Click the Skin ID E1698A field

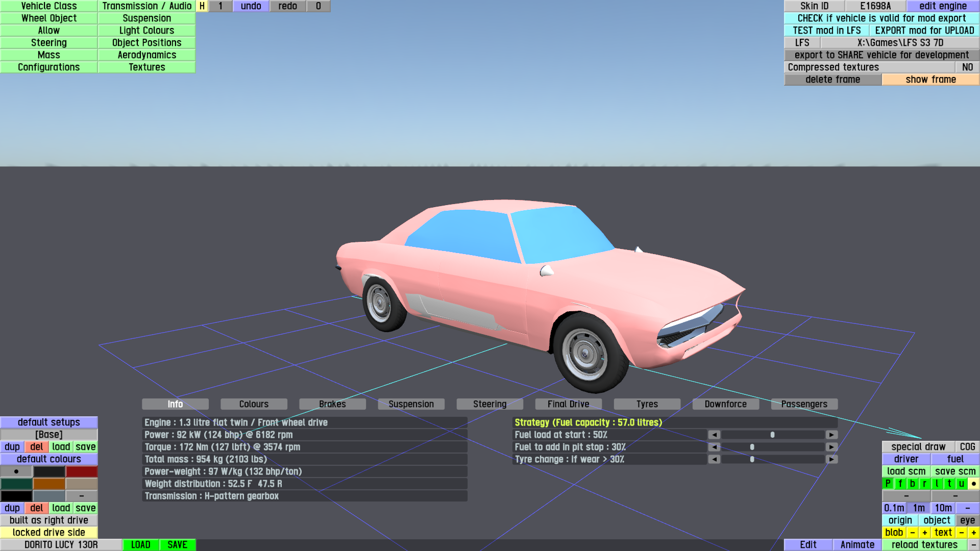(875, 6)
